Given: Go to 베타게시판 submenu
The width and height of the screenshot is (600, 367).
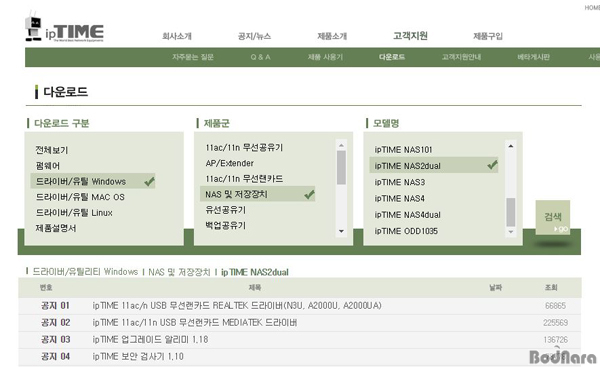Looking at the screenshot, I should pyautogui.click(x=533, y=57).
